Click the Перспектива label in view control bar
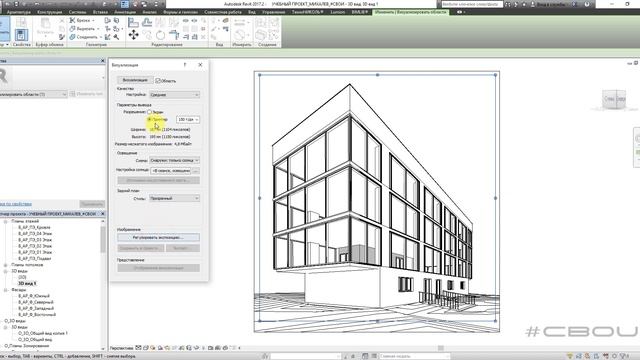This screenshot has width=640, height=360. [122, 348]
